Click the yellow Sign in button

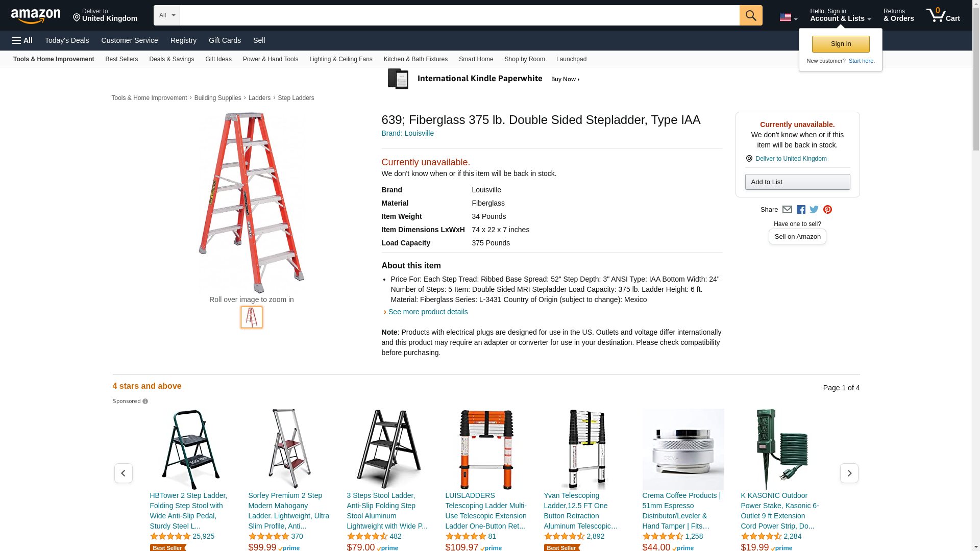841,44
